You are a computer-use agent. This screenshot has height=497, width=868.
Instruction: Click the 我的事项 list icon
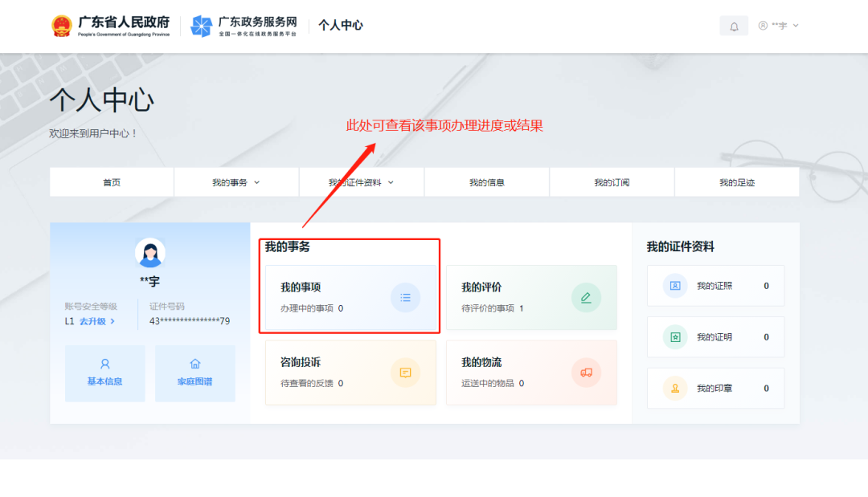pyautogui.click(x=405, y=297)
